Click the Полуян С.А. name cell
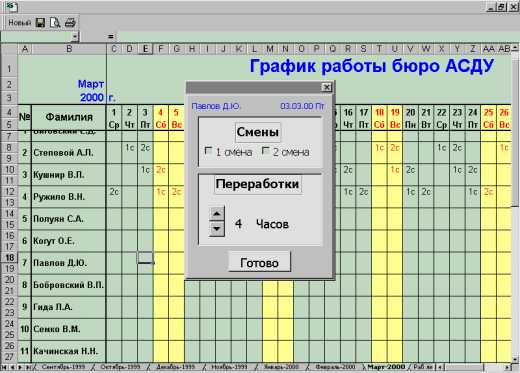The height and width of the screenshot is (373, 520). coord(69,219)
